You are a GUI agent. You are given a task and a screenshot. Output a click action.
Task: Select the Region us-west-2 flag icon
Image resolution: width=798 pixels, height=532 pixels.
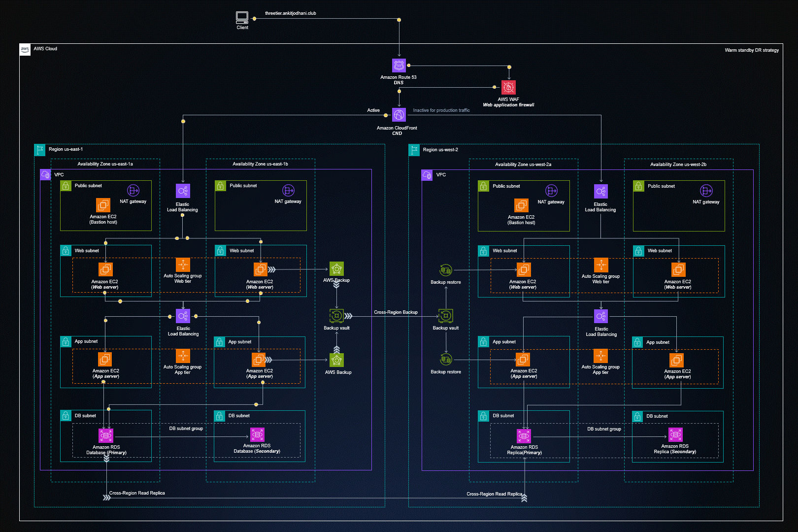click(x=414, y=150)
